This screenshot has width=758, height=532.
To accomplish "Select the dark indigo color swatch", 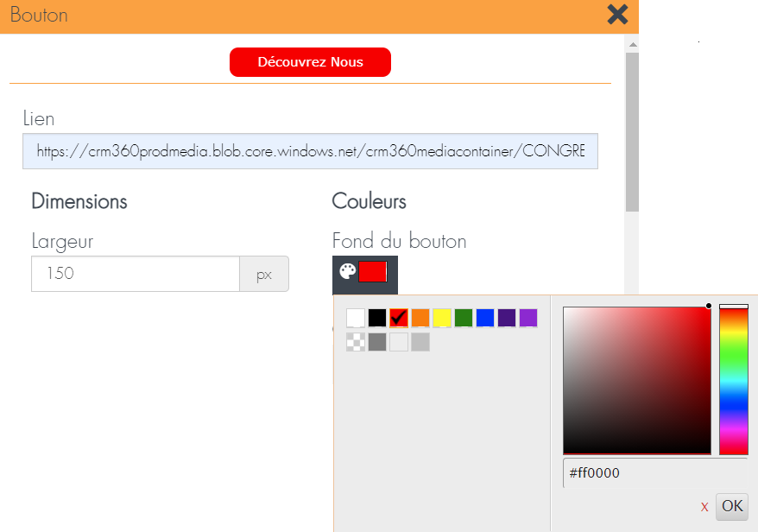I will pos(507,318).
